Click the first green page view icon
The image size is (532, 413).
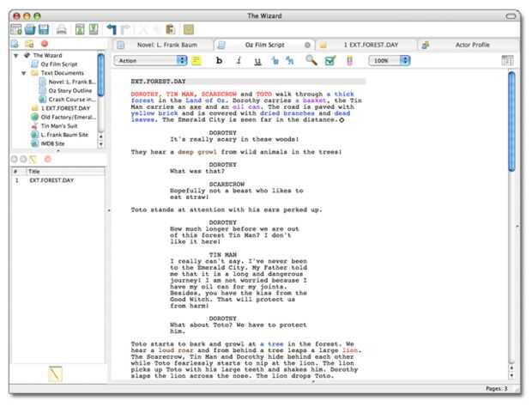pos(80,29)
